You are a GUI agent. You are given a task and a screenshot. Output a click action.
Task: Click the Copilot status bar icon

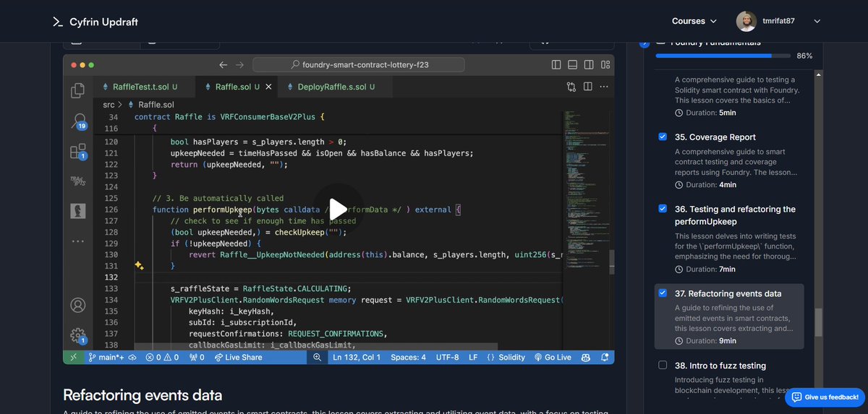585,357
